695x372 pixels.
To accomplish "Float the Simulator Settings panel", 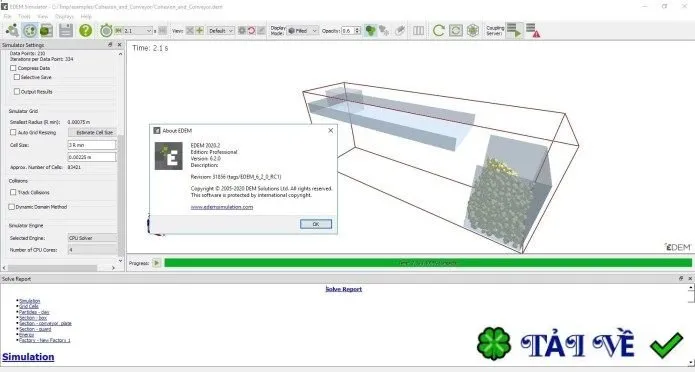I will 110,45.
